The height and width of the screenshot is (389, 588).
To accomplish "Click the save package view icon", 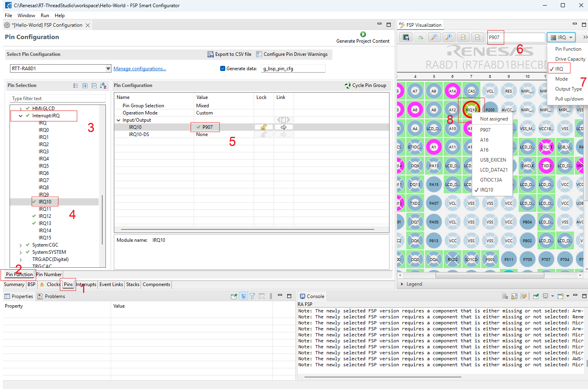I will [x=406, y=37].
